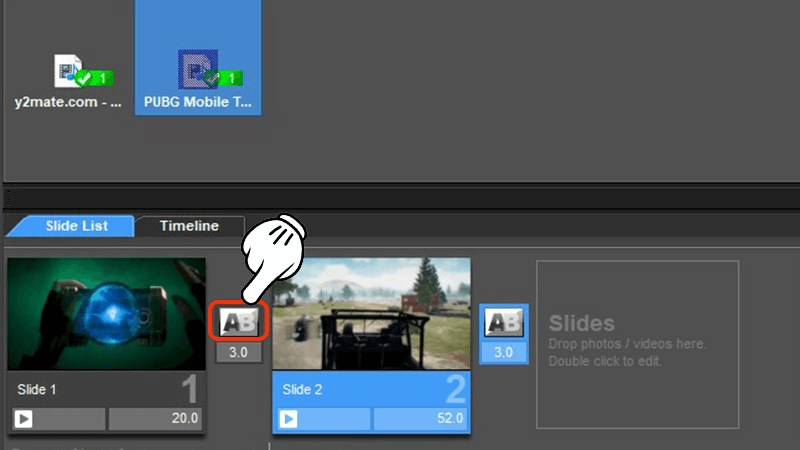
Task: Click the Slide 1 name label
Action: [x=38, y=389]
